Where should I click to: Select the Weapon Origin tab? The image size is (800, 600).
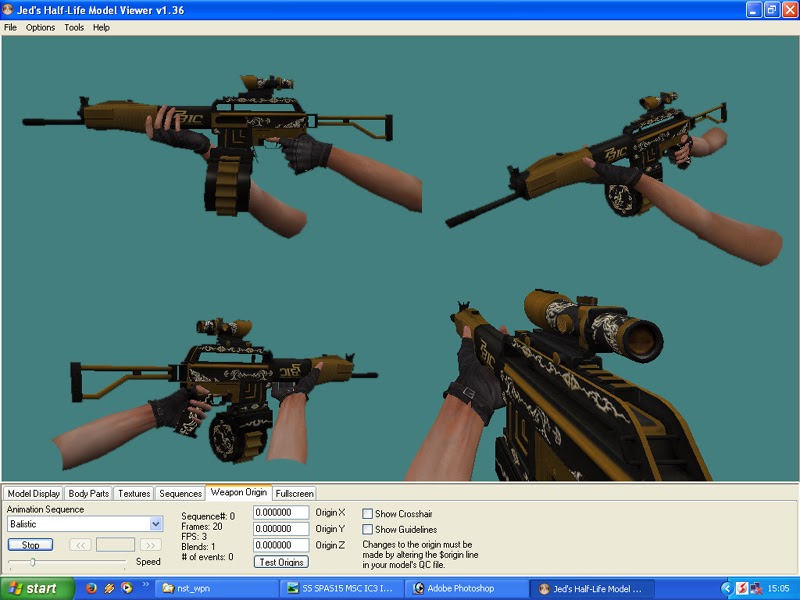tap(238, 492)
